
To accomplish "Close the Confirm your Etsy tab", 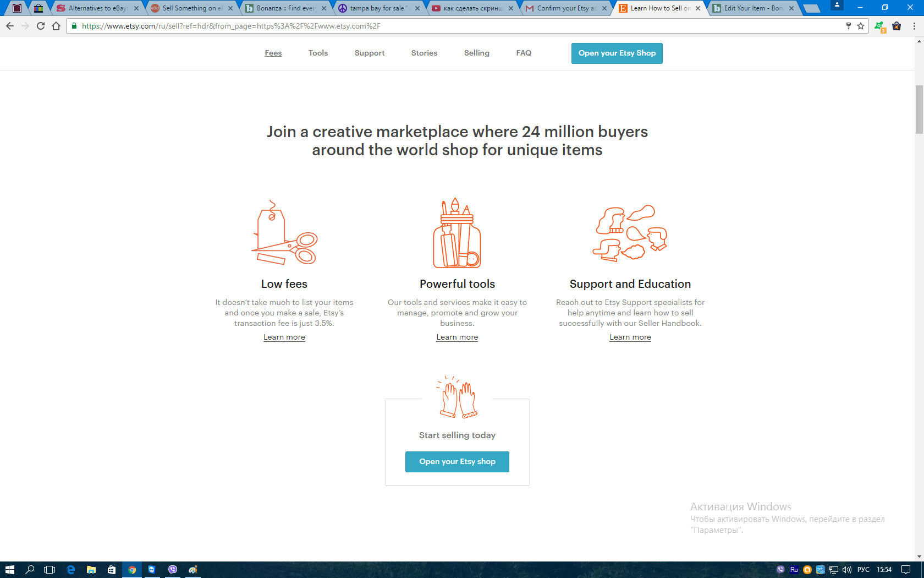I will point(604,8).
